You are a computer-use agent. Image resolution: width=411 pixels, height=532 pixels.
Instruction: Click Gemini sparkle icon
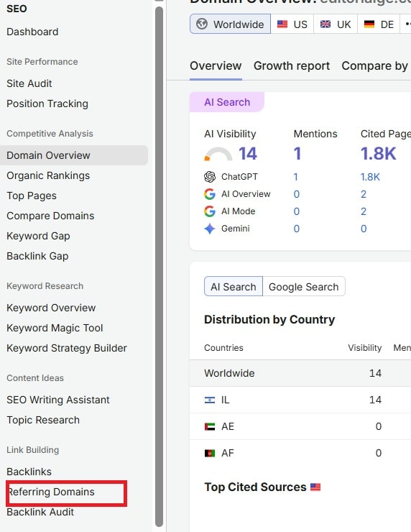coord(210,229)
